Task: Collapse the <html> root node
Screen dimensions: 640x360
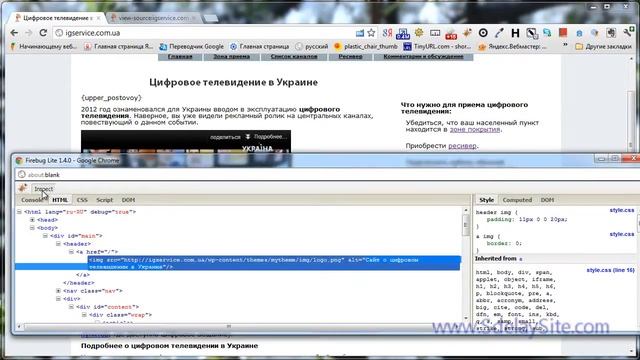Action: pos(19,212)
